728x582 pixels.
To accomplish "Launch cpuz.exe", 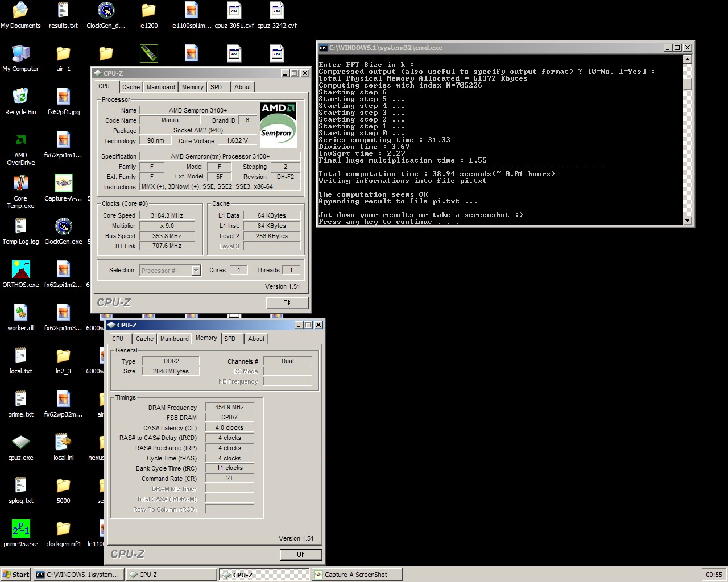I will tap(20, 447).
